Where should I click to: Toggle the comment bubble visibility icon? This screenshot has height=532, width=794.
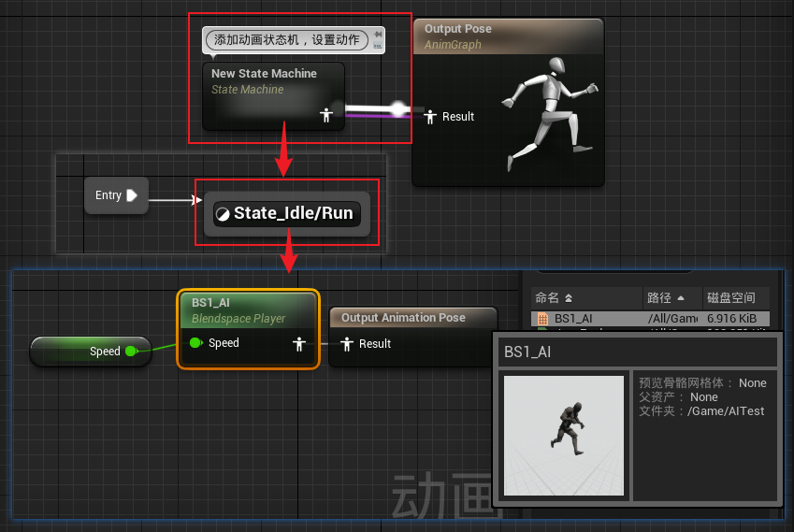click(378, 46)
